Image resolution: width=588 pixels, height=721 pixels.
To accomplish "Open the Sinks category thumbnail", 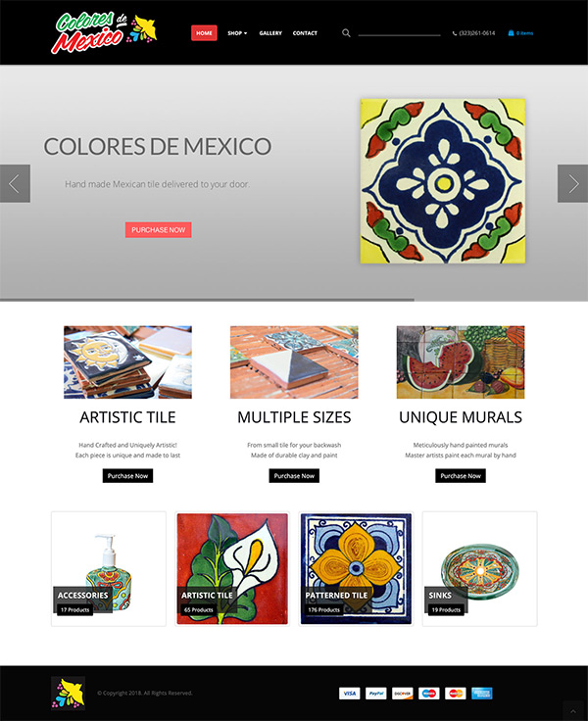I will [479, 569].
